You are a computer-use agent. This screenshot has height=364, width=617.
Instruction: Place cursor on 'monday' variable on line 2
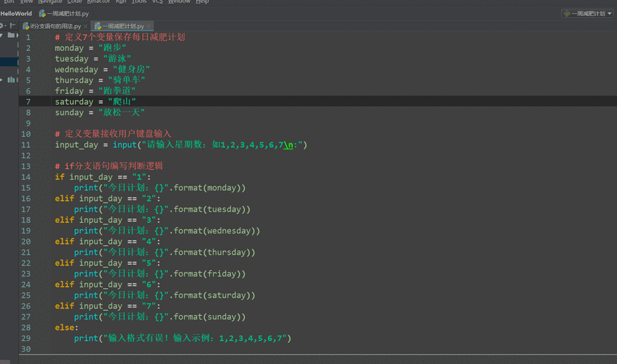tap(69, 48)
